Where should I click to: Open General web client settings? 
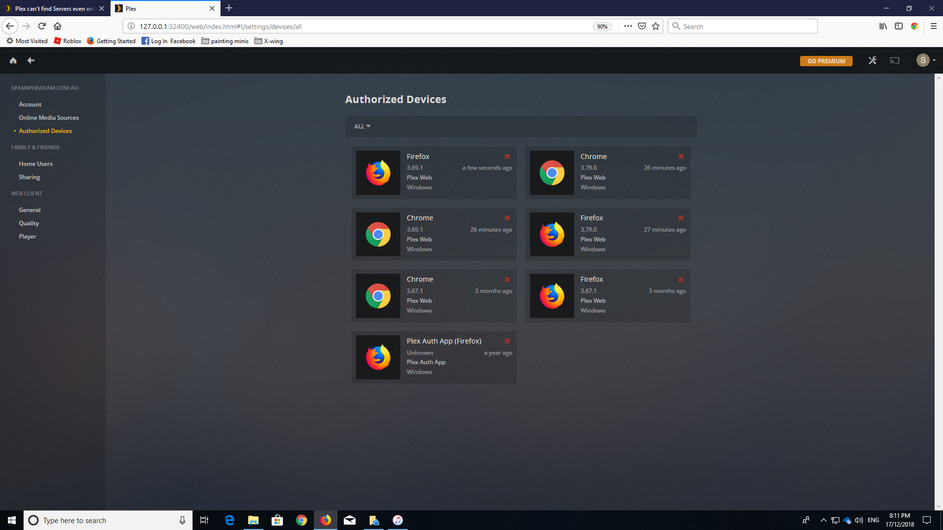(29, 210)
